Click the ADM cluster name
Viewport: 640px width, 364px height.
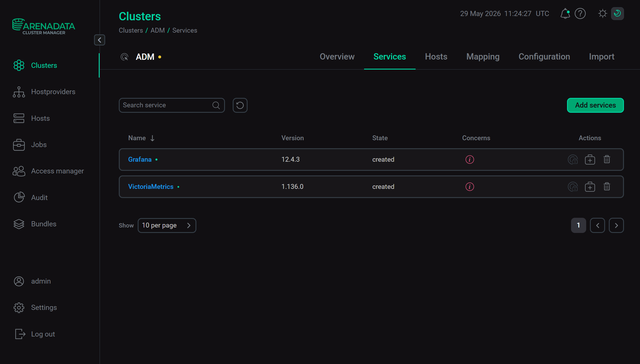coord(145,57)
